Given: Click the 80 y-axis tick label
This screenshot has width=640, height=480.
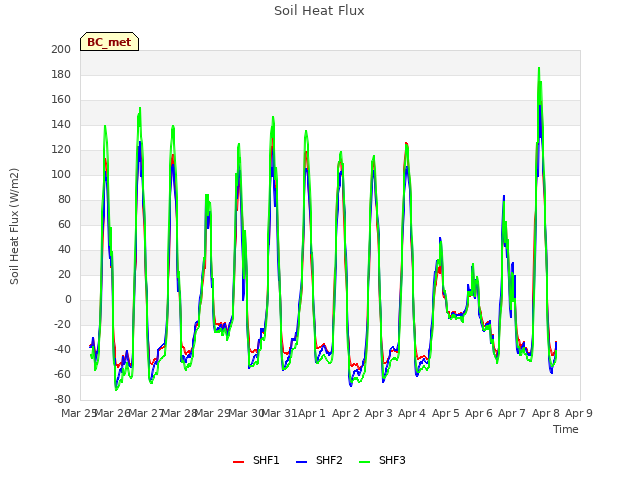Looking at the screenshot, I should 64,200.
